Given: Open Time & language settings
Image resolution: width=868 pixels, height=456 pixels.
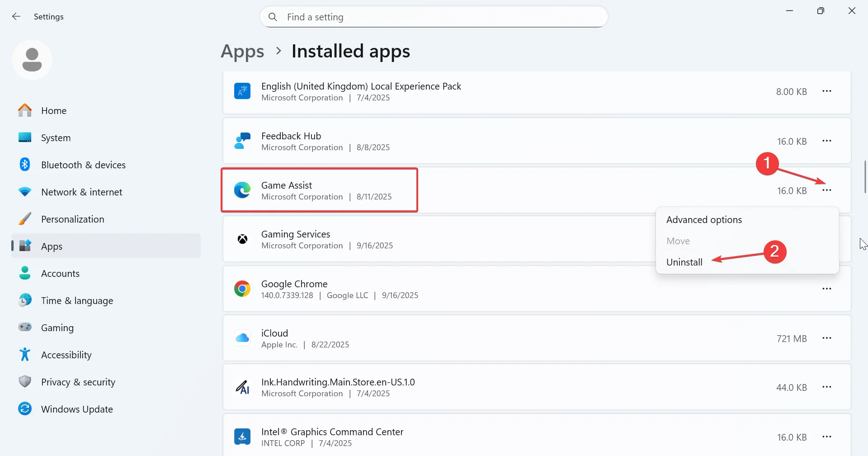Looking at the screenshot, I should pos(77,300).
